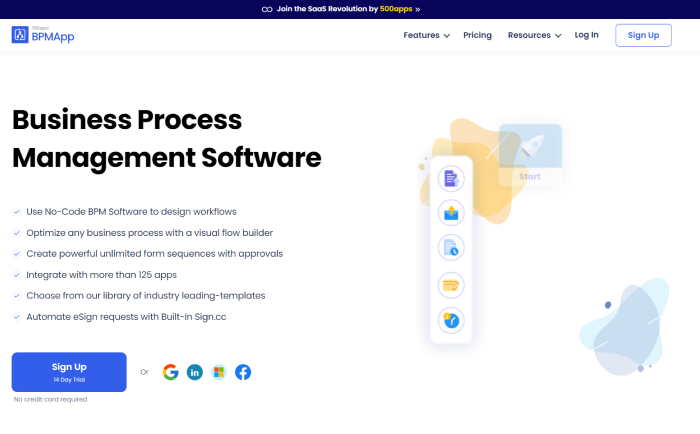Open the Pricing page
700x434 pixels.
477,35
